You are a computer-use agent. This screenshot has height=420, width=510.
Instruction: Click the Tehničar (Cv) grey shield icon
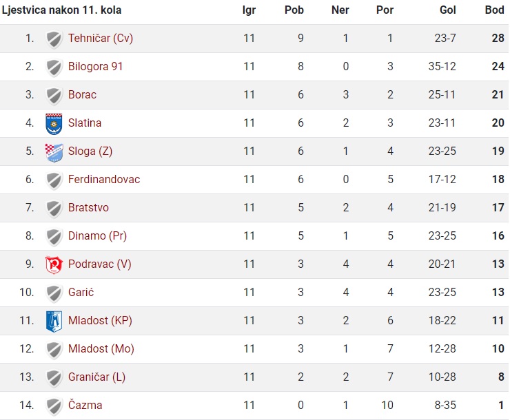(54, 39)
